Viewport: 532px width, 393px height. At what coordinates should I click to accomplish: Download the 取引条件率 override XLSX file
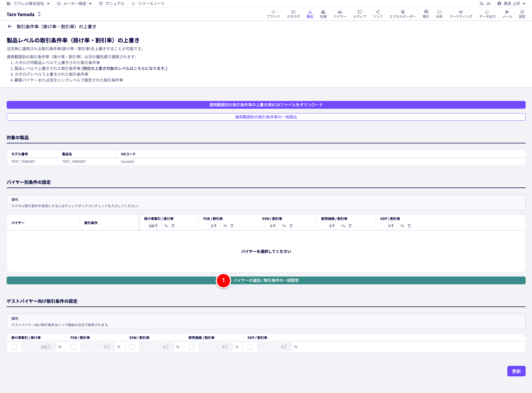tap(266, 105)
